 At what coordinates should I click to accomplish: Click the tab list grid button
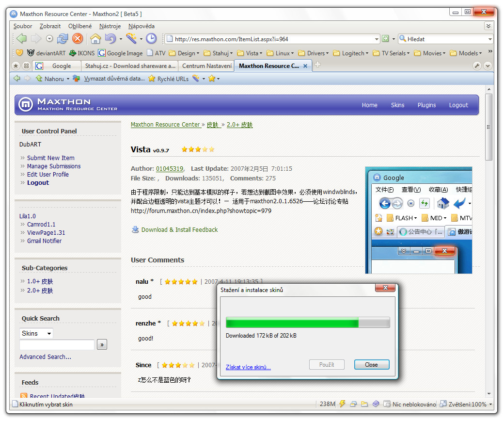(26, 65)
